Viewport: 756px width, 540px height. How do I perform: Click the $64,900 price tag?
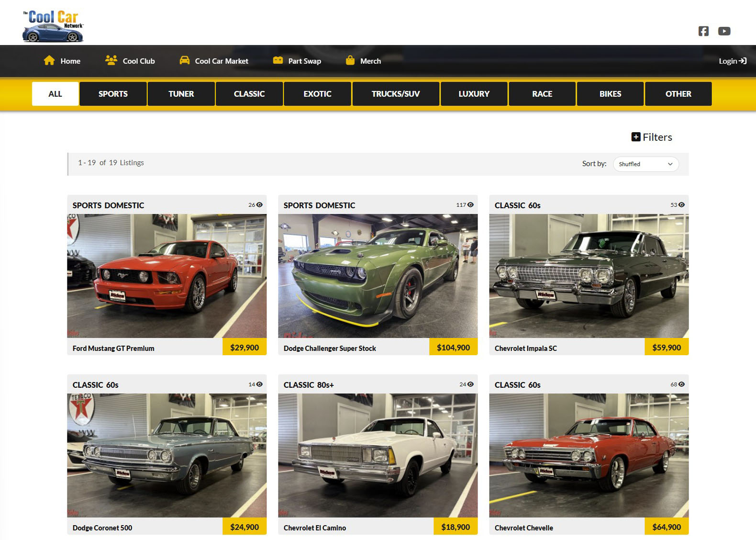pyautogui.click(x=667, y=527)
